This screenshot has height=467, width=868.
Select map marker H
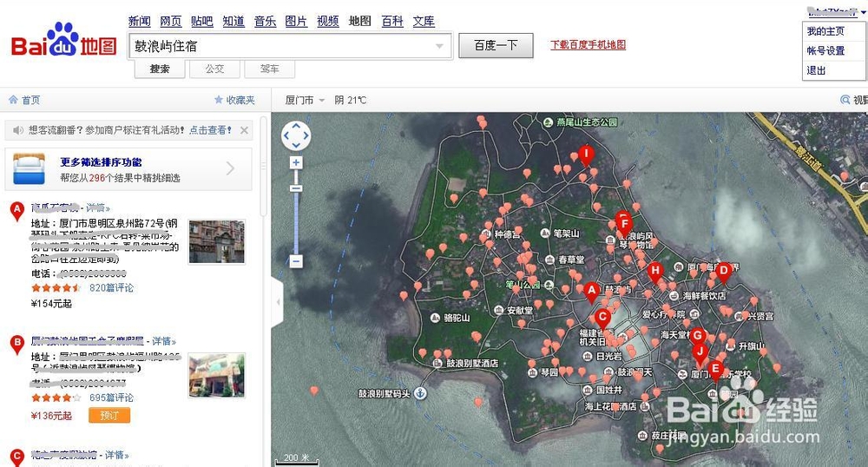[x=654, y=273]
